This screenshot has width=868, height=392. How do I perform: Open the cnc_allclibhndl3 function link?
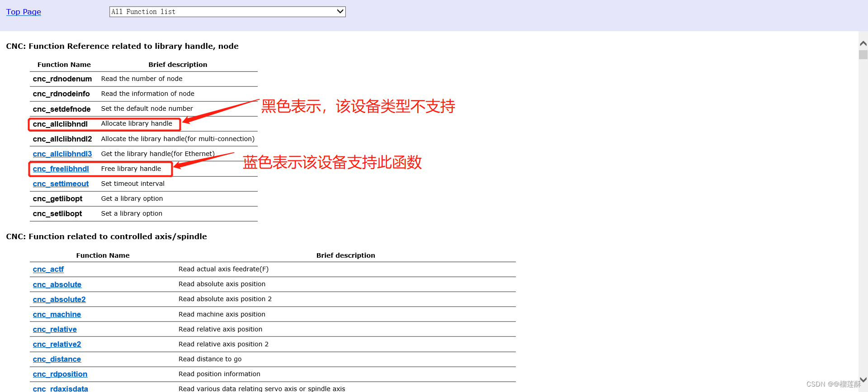click(x=62, y=154)
